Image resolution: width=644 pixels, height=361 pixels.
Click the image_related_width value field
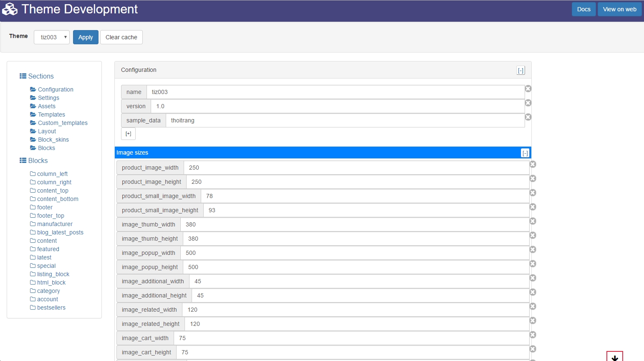[356, 310]
